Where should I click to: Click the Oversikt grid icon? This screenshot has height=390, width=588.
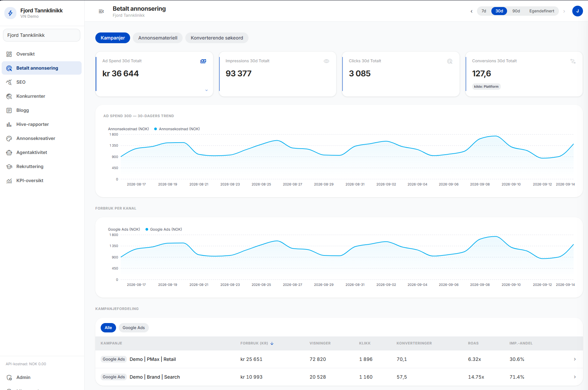click(9, 54)
